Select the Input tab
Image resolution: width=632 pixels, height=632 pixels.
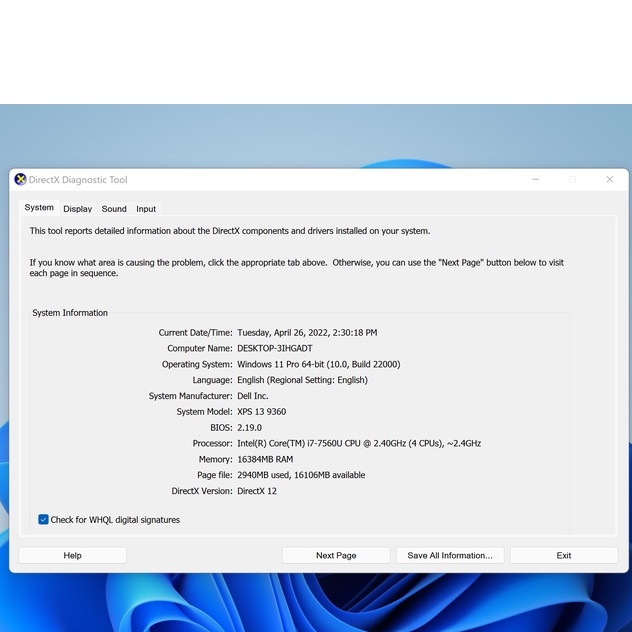146,209
